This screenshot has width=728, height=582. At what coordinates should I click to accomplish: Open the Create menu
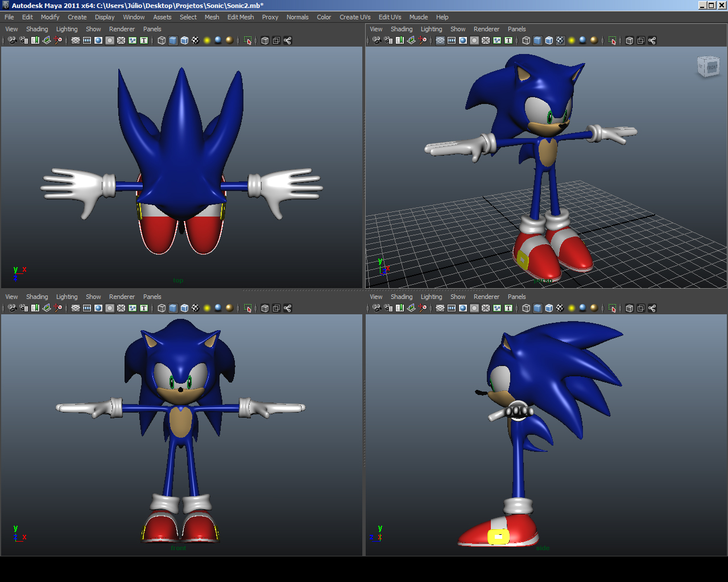77,17
